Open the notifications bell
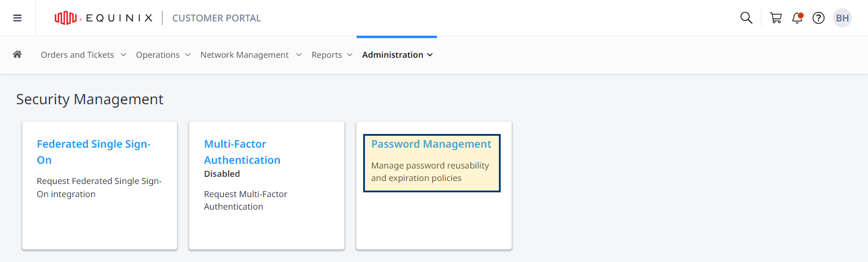Screen dimensions: 868x262 pyautogui.click(x=798, y=18)
